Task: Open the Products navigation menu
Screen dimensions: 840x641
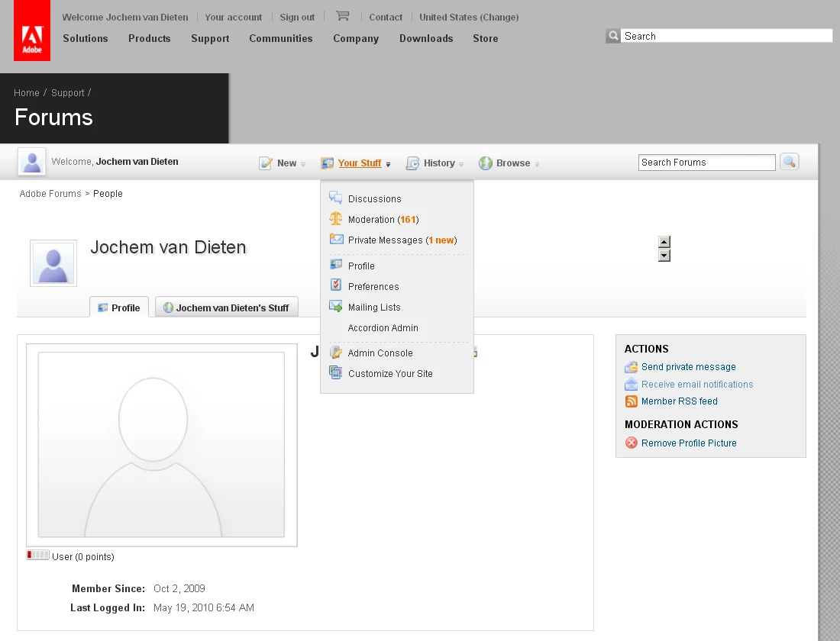Action: 150,39
